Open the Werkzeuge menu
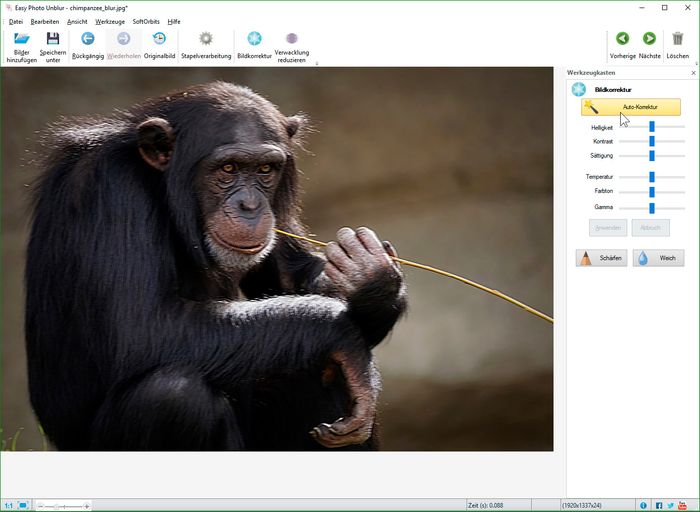The height and width of the screenshot is (512, 700). tap(110, 21)
